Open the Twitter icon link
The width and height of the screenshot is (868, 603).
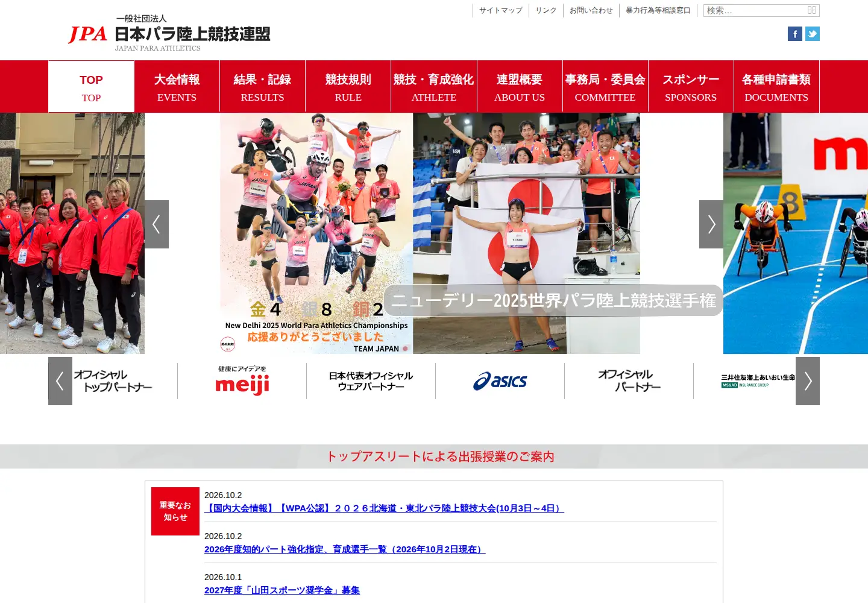813,34
